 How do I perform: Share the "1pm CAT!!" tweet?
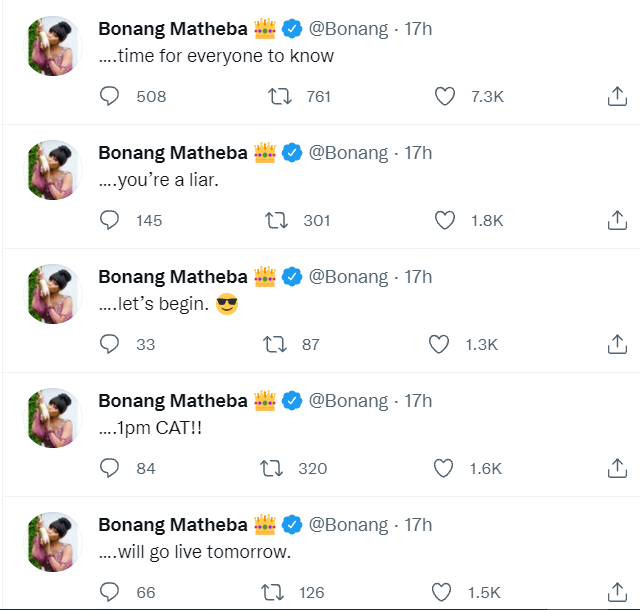[x=617, y=468]
